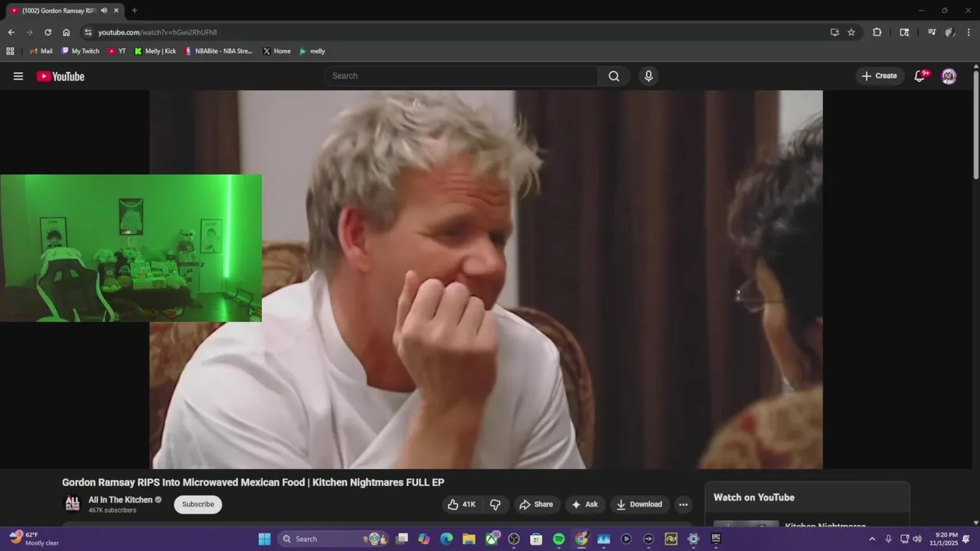This screenshot has width=980, height=551.
Task: Open Settings gear from taskbar
Action: pos(694,539)
